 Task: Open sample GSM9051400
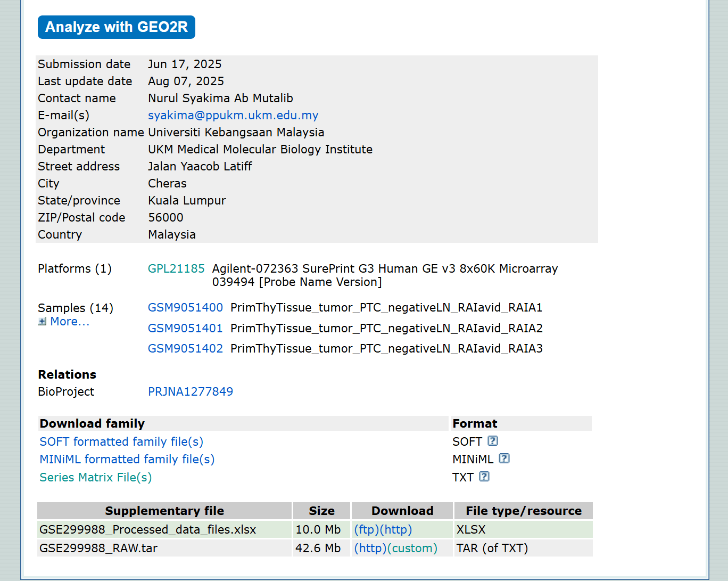coord(185,308)
